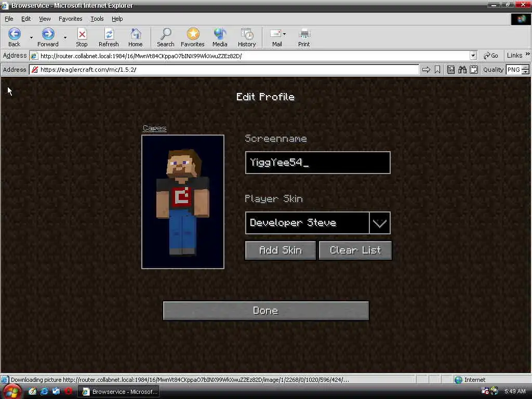Click the third quick launch icon
Screen dimensions: 532x399
(x=56, y=391)
